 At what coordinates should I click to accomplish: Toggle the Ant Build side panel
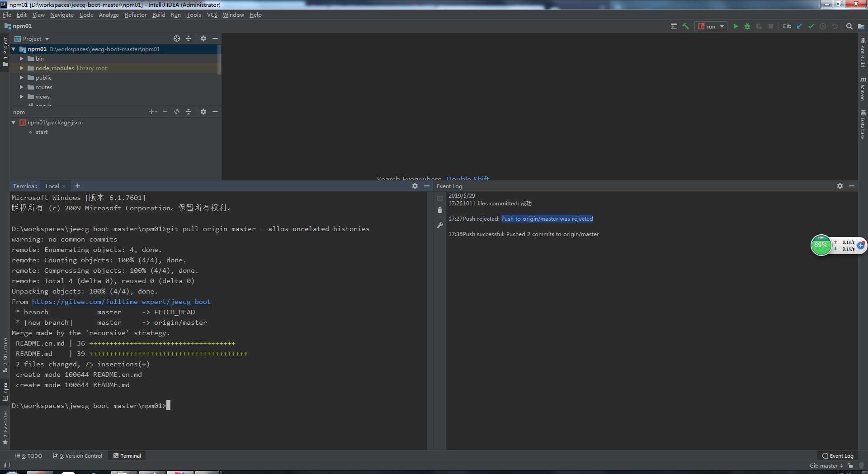click(x=863, y=52)
